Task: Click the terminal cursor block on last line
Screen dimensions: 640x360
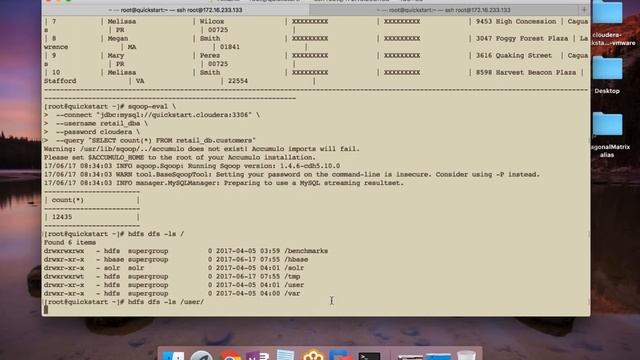Action: pyautogui.click(x=46, y=310)
